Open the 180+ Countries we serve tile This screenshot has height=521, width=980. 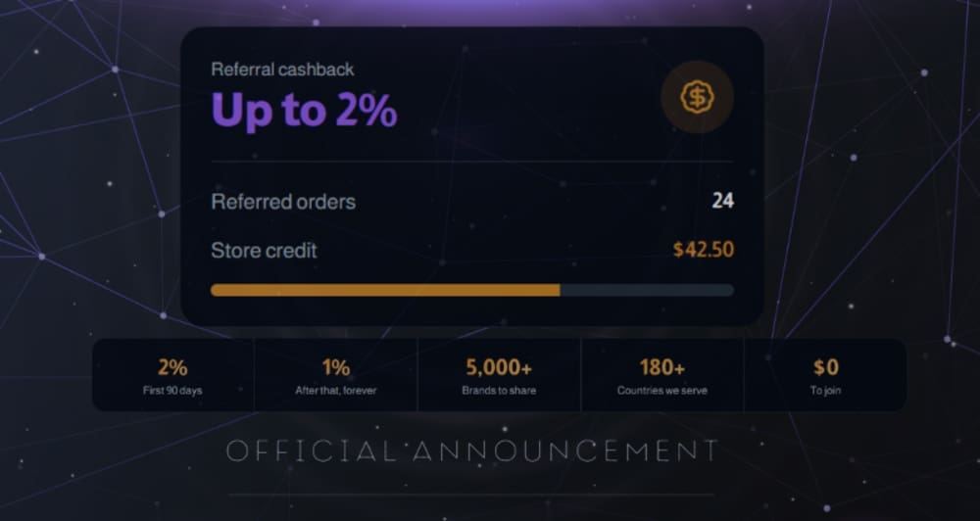[662, 375]
